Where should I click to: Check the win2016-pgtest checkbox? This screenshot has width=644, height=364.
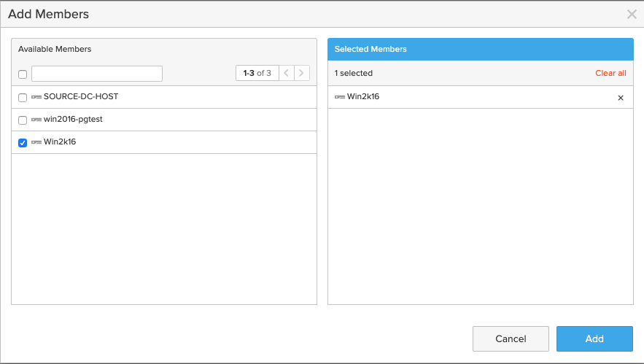23,120
